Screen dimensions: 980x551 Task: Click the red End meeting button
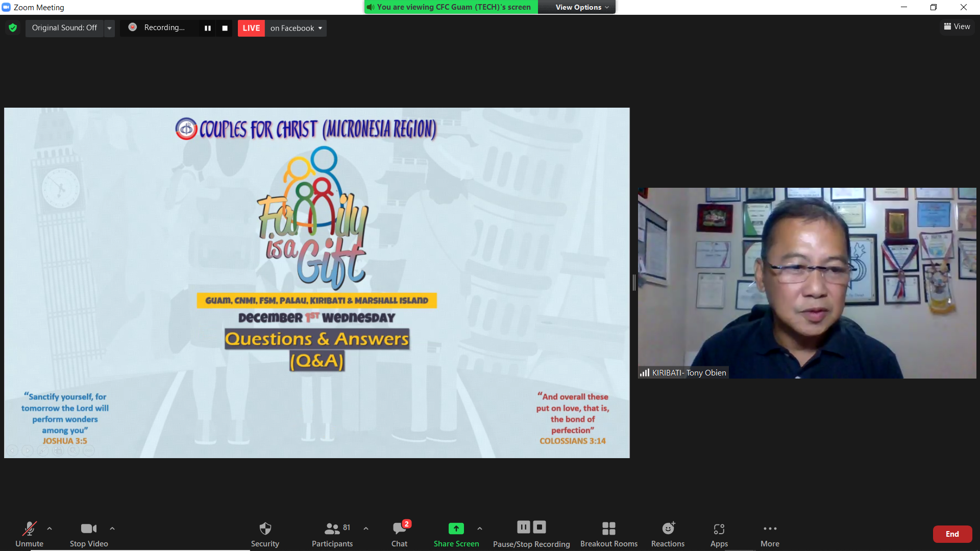(x=952, y=534)
